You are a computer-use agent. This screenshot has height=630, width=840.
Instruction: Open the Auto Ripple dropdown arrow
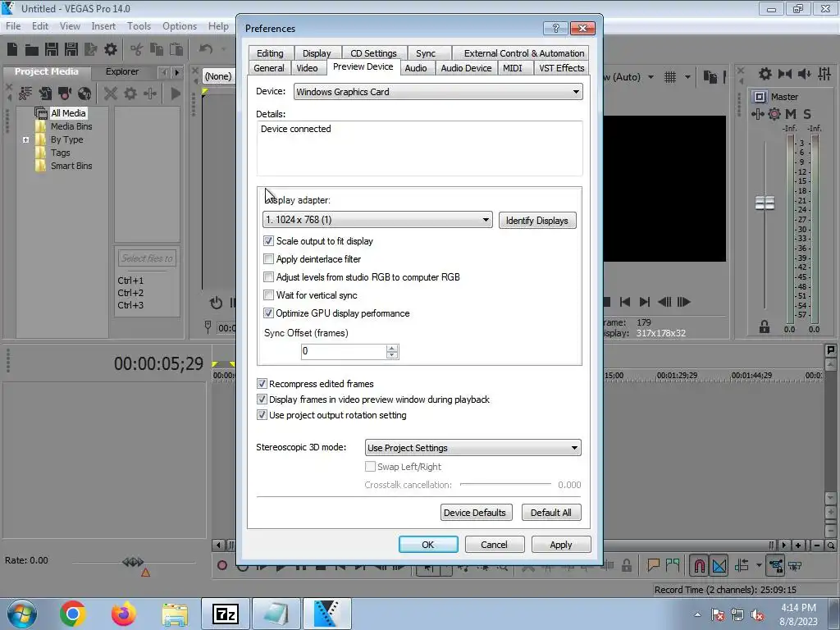(759, 565)
